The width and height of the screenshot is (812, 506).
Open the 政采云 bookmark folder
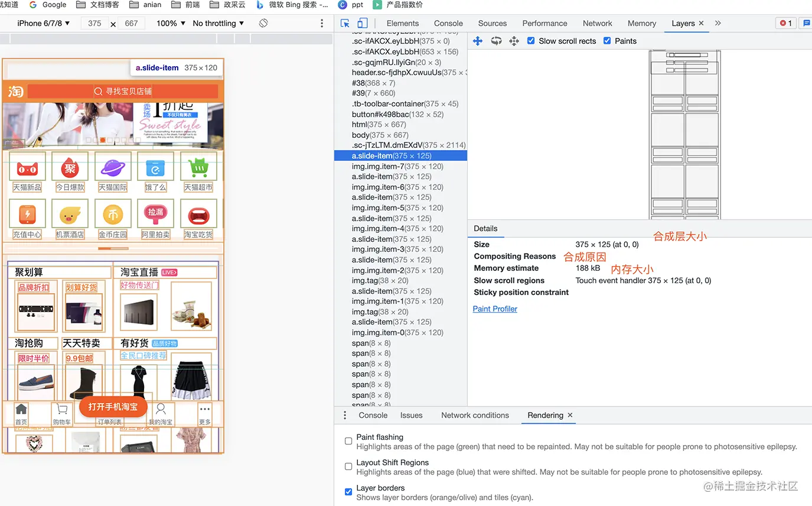[x=227, y=5]
